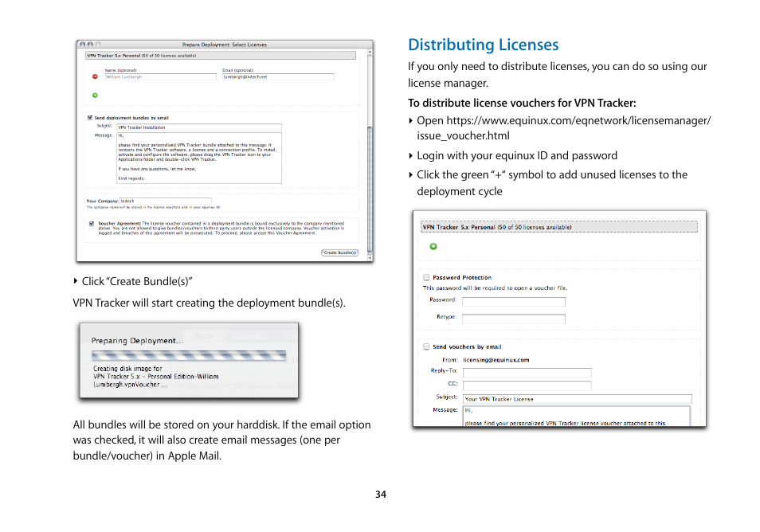This screenshot has width=760, height=532.
Task: Click the company name note below Your Company field
Action: point(153,207)
